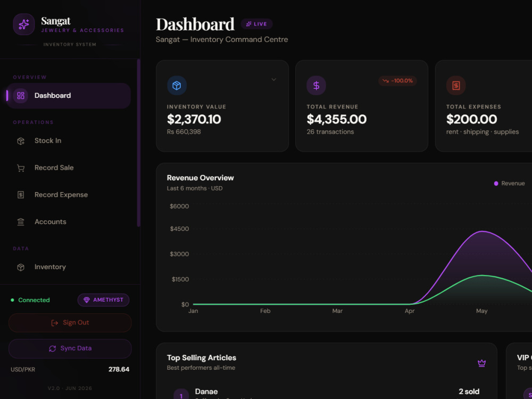Go to Record Sale
The image size is (532, 399).
[69, 168]
